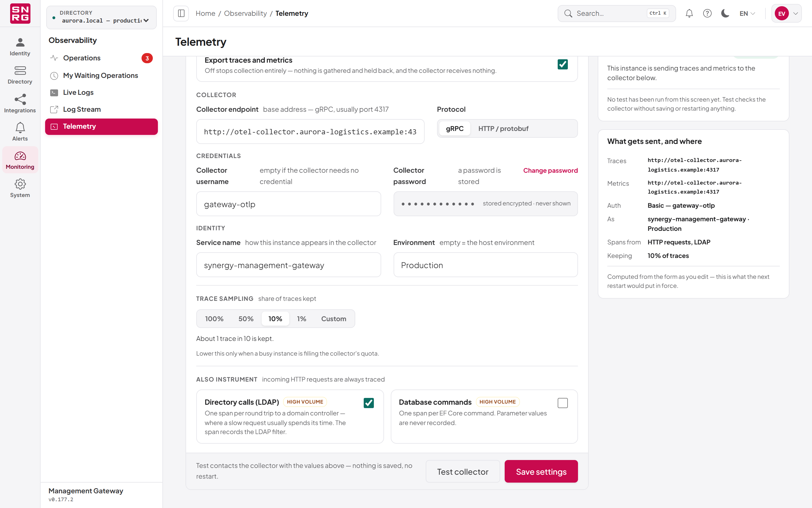Open the Directory section
The width and height of the screenshot is (812, 508).
20,75
